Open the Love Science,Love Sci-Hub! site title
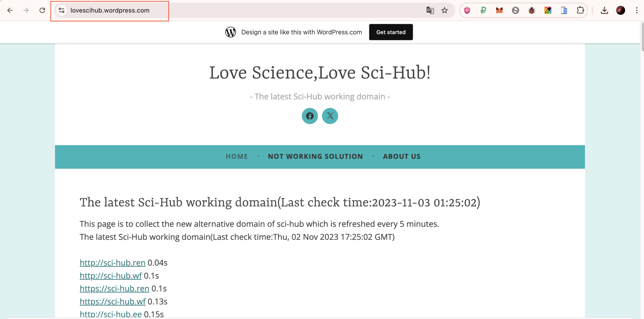Screen dimensions: 644x319 [320, 72]
